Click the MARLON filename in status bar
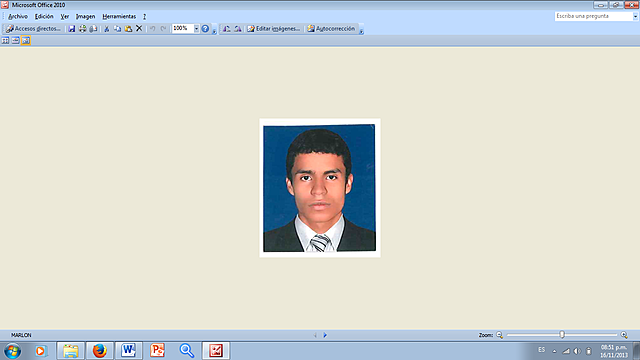Viewport: 640px width, 360px height. pos(21,335)
